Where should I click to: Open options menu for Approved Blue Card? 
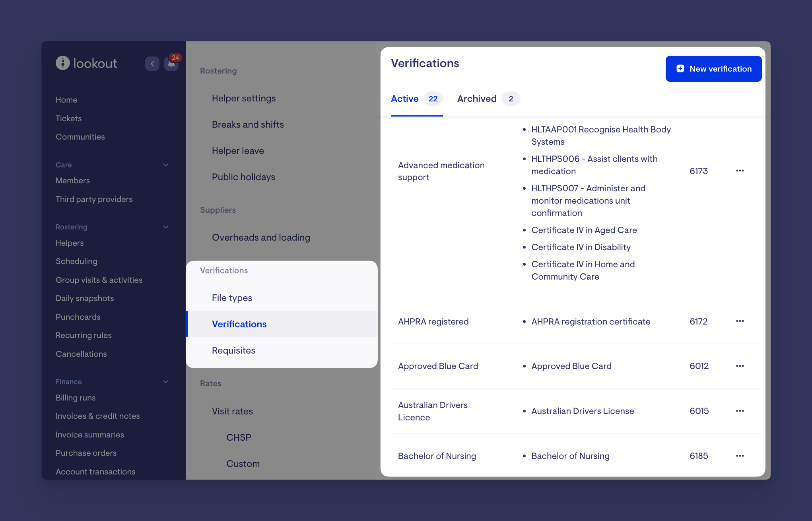point(740,366)
